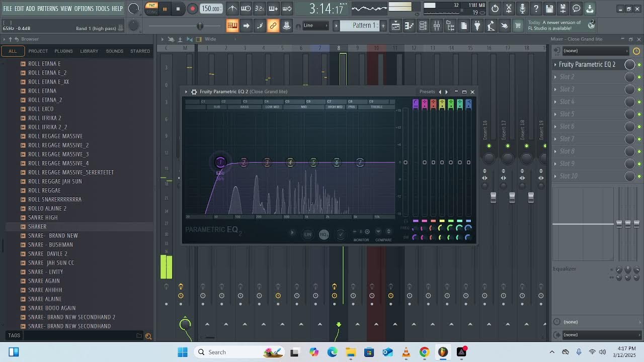This screenshot has height=362, width=644.
Task: Switch to the SOUNDS browser tab
Action: pos(114,51)
